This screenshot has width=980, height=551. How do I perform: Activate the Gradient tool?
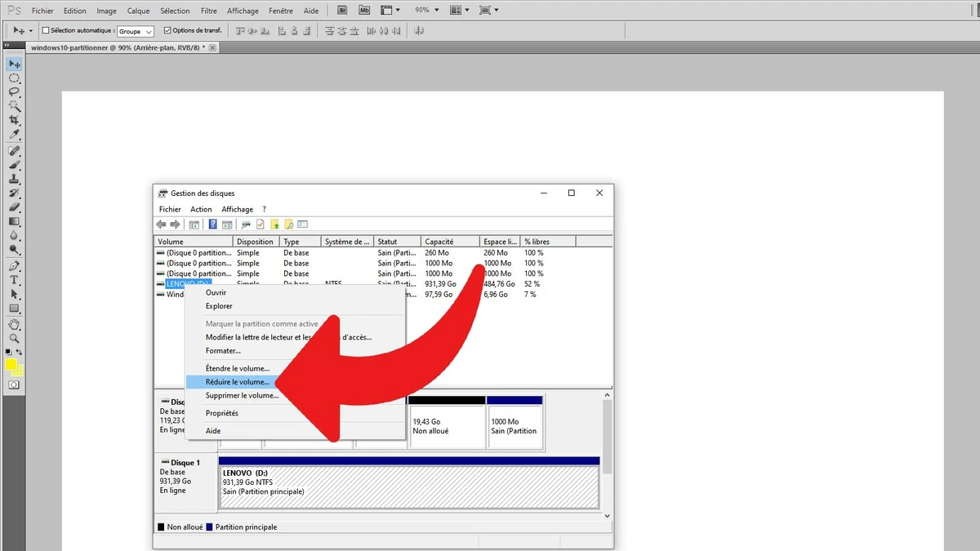click(x=14, y=222)
